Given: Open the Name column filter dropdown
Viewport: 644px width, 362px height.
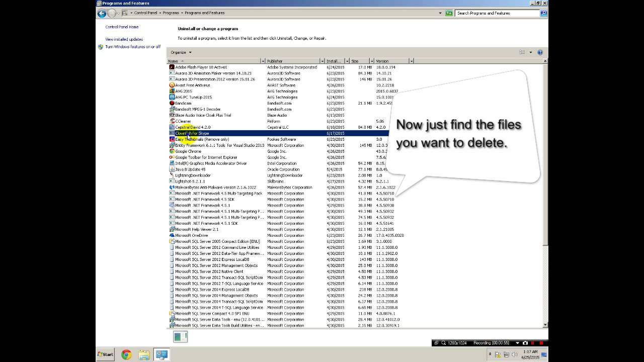Looking at the screenshot, I should tap(263, 61).
